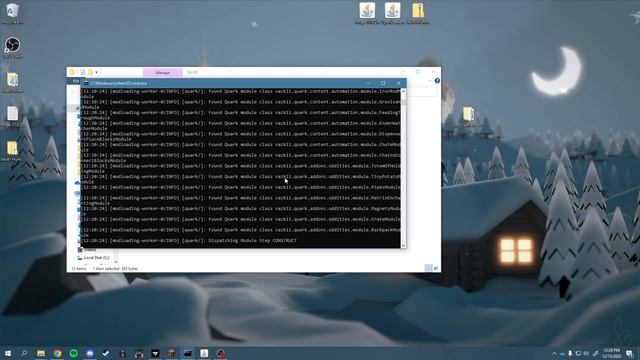This screenshot has height=360, width=640.
Task: Open Discord from the taskbar
Action: [90, 353]
